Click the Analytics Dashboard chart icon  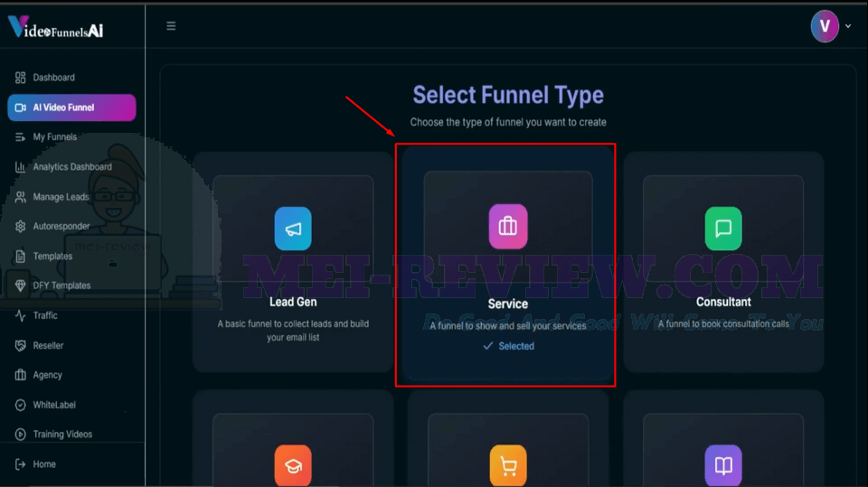pyautogui.click(x=21, y=166)
